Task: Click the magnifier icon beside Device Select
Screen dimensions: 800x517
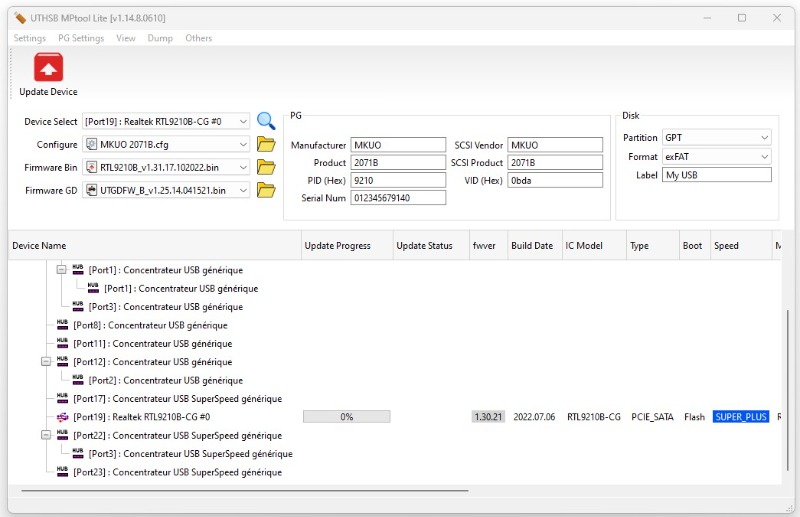Action: [x=266, y=121]
